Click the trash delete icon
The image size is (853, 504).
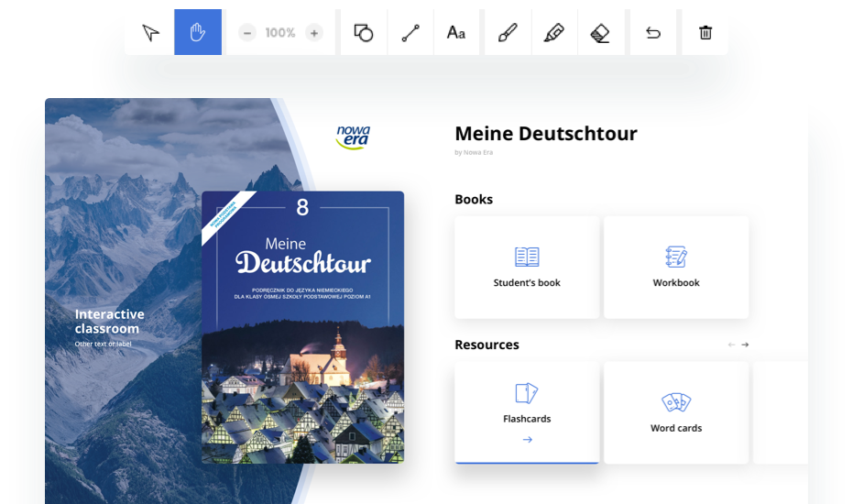pyautogui.click(x=705, y=33)
